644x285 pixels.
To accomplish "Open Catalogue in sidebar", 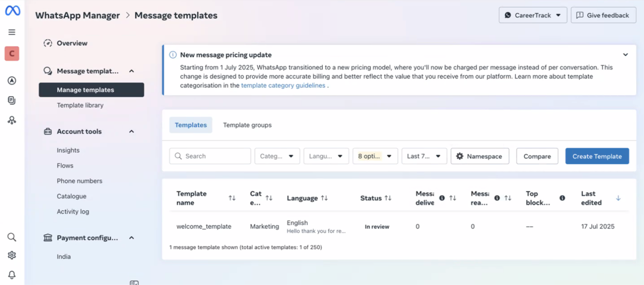I will pos(71,196).
